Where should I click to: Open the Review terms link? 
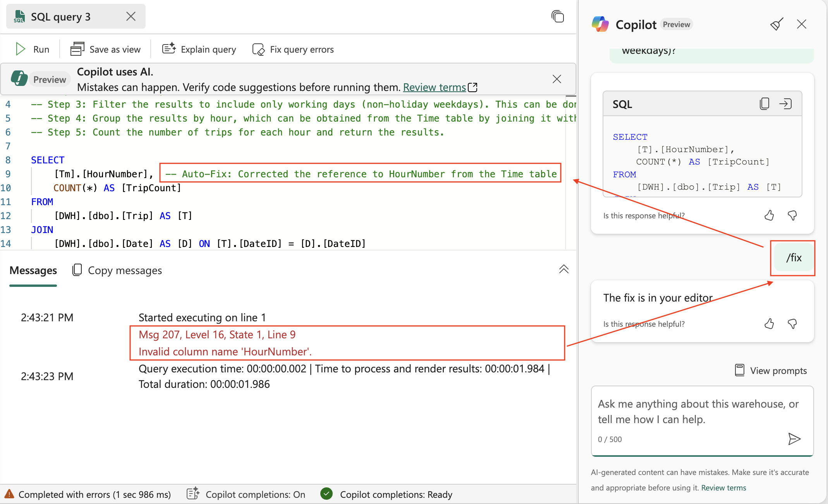click(434, 87)
